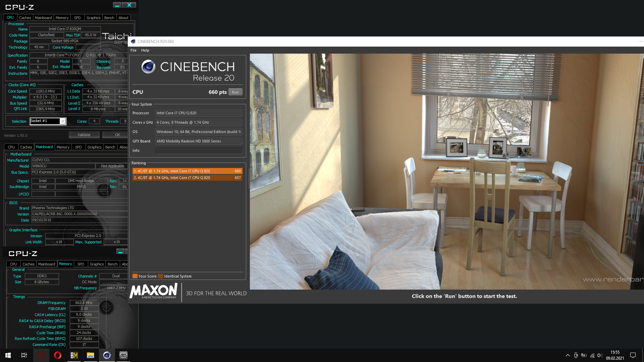This screenshot has height=362, width=644.
Task: Open the Wi-Fi network tray icon
Action: pyautogui.click(x=592, y=355)
